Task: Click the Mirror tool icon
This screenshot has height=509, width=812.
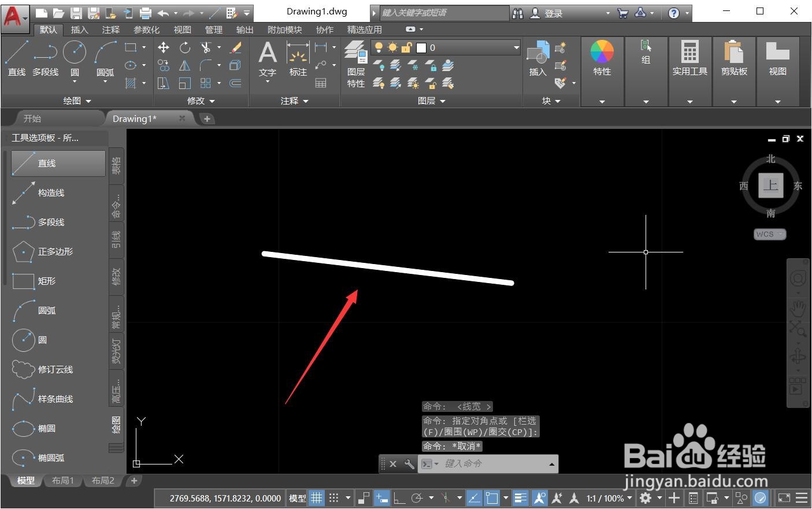Action: pos(185,65)
